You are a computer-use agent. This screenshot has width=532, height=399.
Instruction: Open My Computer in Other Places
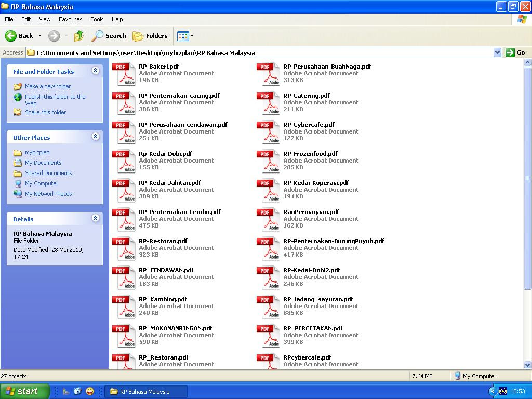(42, 183)
